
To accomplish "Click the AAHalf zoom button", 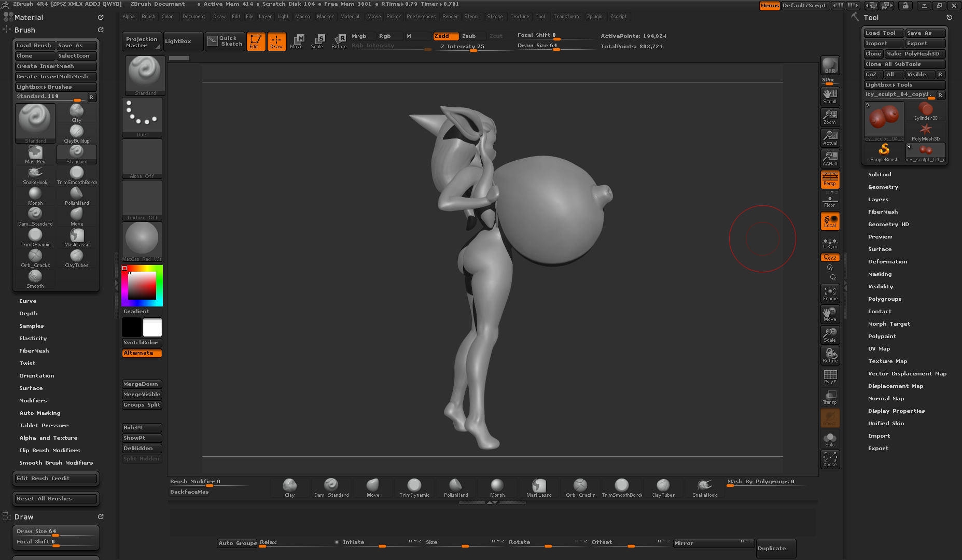I will 830,159.
